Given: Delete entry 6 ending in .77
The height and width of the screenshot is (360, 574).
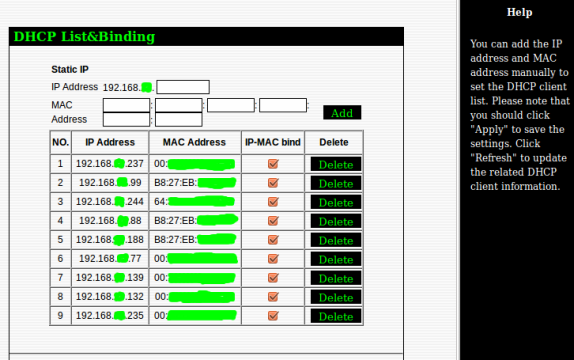Looking at the screenshot, I should coord(336,259).
